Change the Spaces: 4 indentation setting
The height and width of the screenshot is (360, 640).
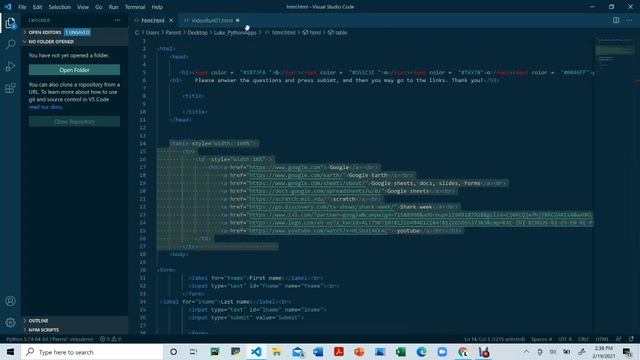[541, 339]
